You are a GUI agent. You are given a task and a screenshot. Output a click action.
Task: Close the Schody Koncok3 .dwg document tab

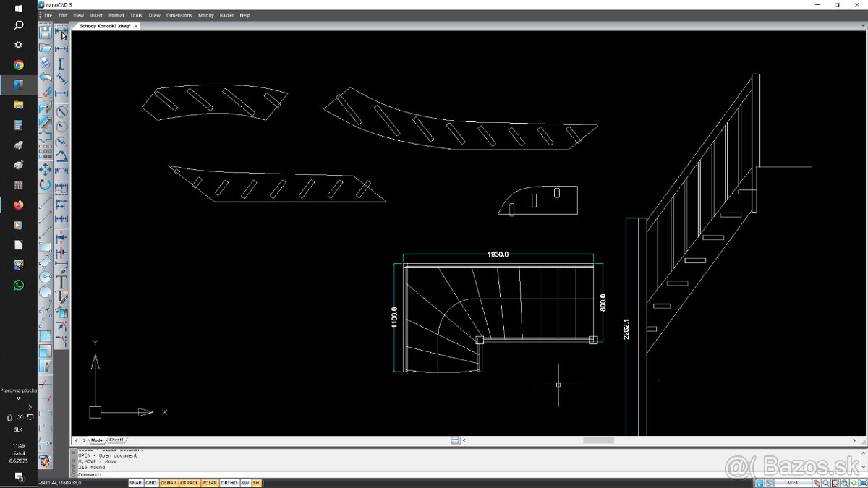click(x=137, y=25)
